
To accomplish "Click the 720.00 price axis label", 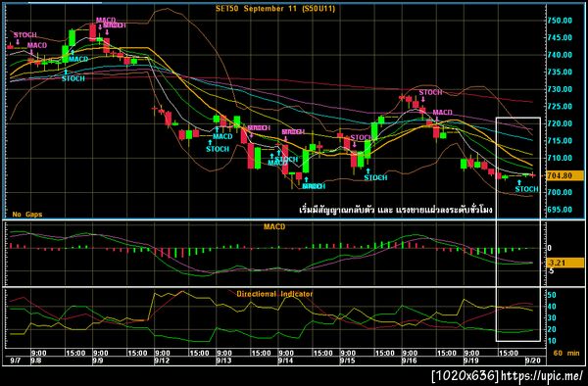I will click(x=560, y=123).
